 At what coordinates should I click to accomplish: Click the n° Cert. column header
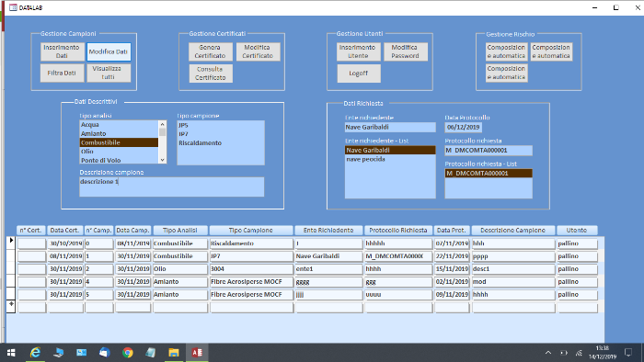tap(30, 231)
